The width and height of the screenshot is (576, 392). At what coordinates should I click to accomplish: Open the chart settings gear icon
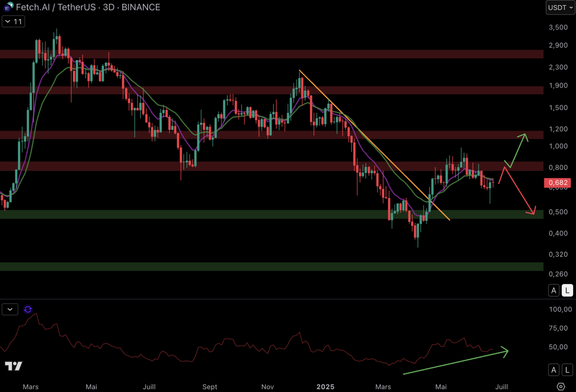561,387
